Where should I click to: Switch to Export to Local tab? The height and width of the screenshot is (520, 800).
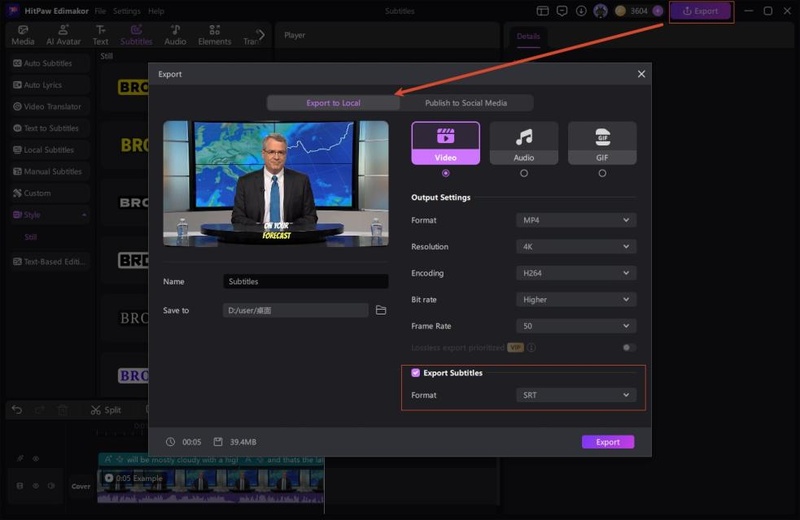click(x=333, y=103)
